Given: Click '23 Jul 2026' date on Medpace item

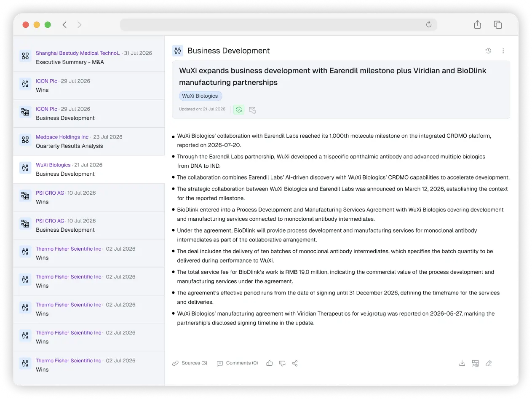Looking at the screenshot, I should 108,137.
